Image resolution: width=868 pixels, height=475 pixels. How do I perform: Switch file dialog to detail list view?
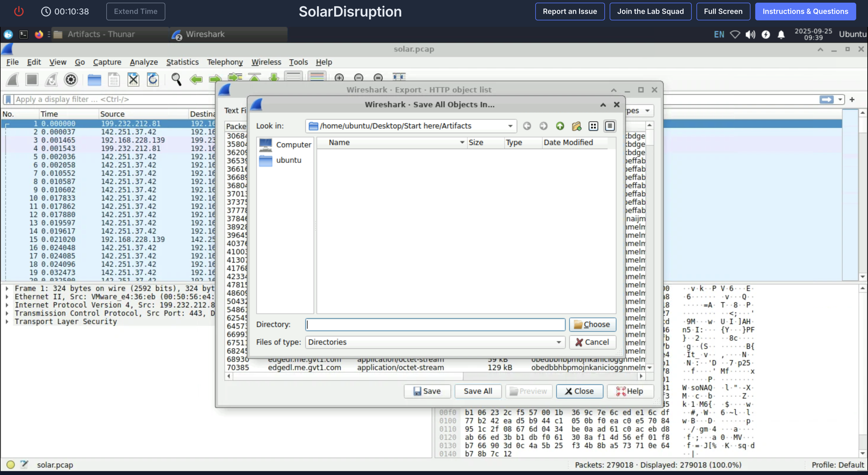(x=610, y=126)
